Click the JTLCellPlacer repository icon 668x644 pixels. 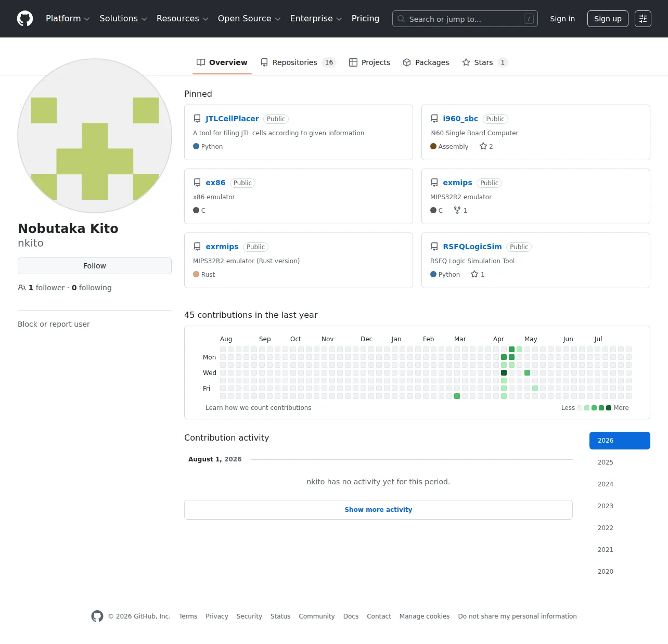point(197,119)
